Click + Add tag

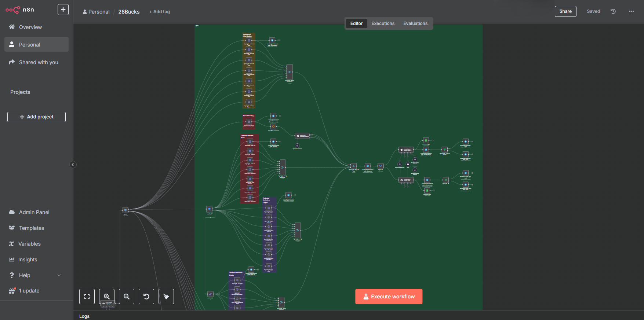(160, 12)
